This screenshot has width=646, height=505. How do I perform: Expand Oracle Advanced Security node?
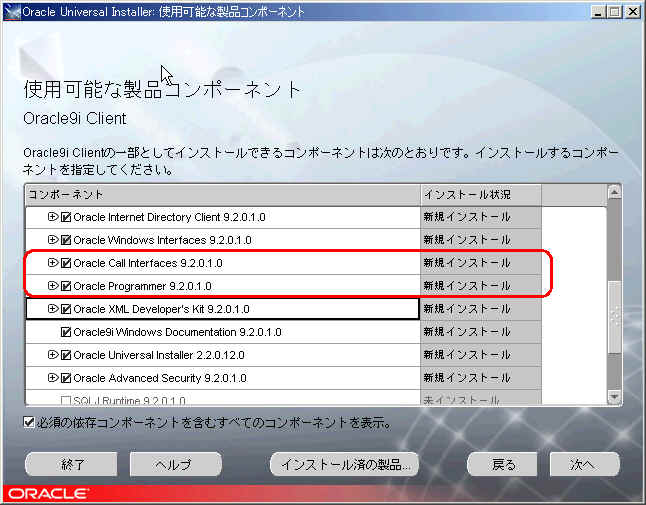click(53, 378)
